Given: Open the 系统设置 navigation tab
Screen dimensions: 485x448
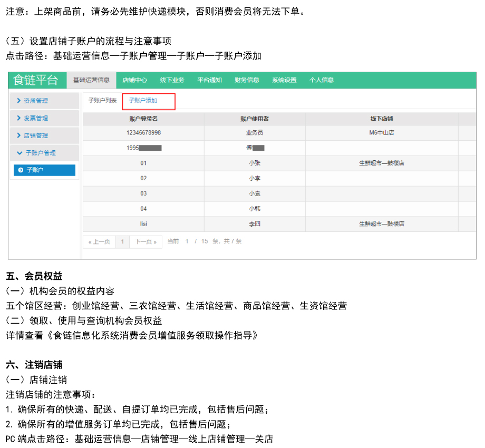Looking at the screenshot, I should 284,80.
